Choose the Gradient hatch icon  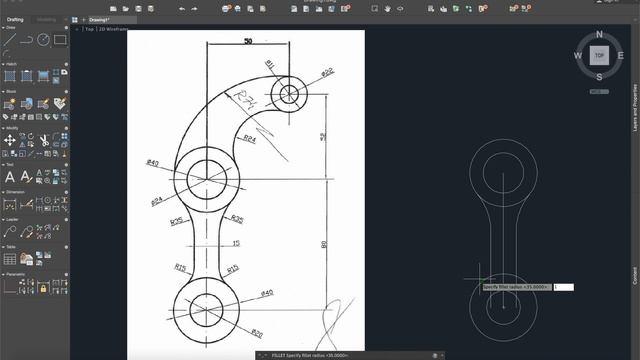(43, 76)
